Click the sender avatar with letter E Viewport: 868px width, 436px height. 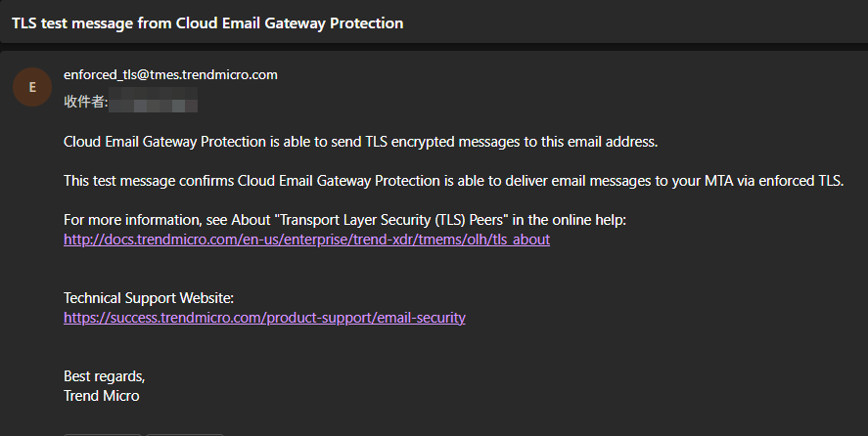(x=32, y=87)
